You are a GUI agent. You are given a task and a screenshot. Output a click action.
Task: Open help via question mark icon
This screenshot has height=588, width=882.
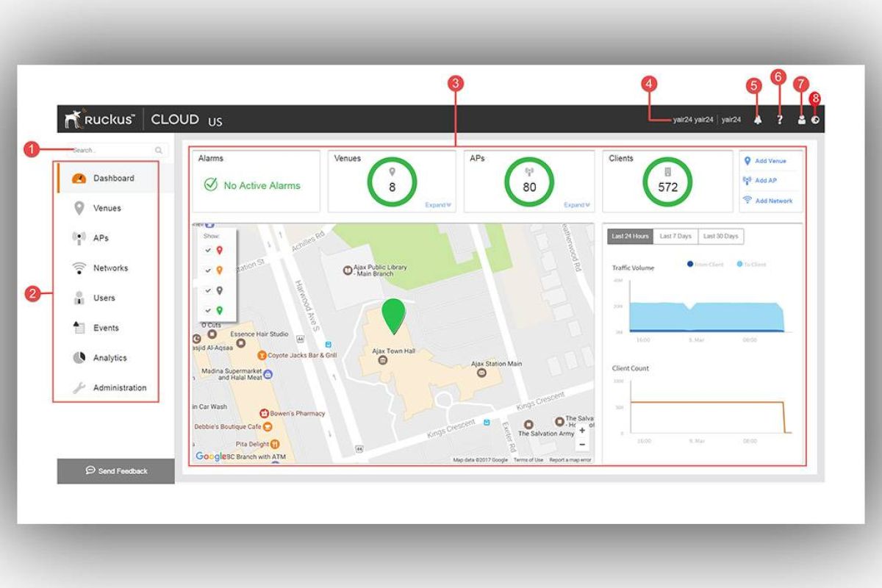[x=780, y=120]
